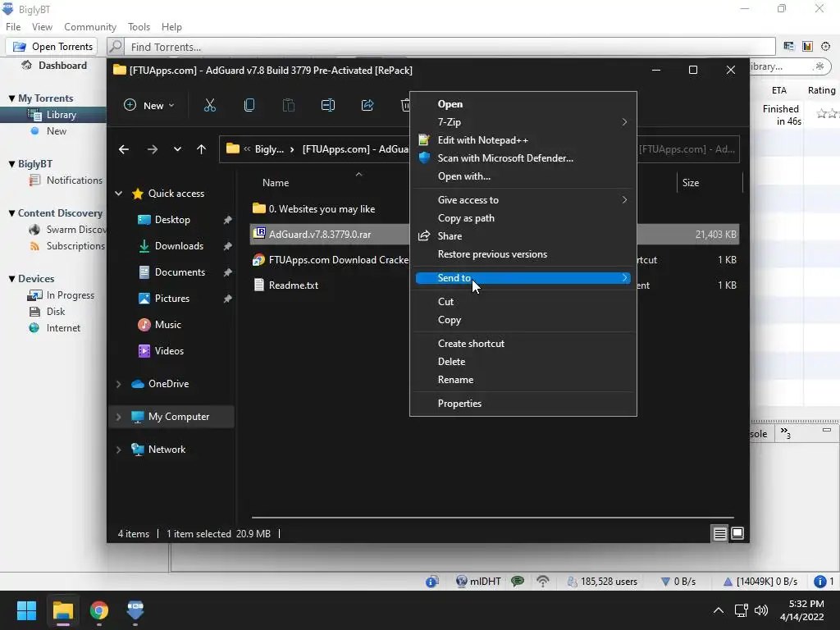Go up one folder level arrow
The height and width of the screenshot is (630, 840).
coord(202,149)
